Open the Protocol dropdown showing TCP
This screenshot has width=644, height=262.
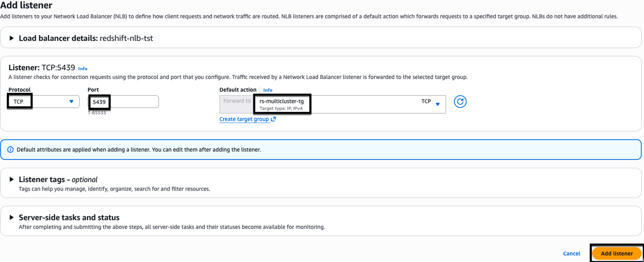[43, 102]
